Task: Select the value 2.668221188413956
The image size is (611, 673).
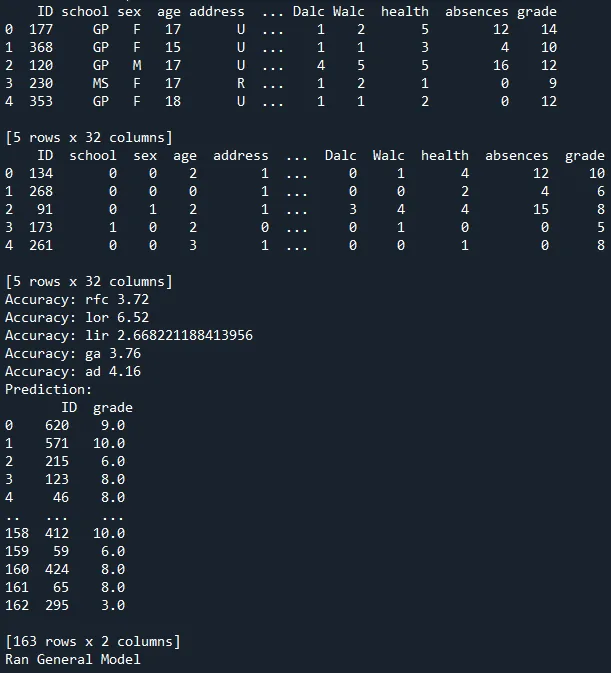Action: (x=185, y=335)
